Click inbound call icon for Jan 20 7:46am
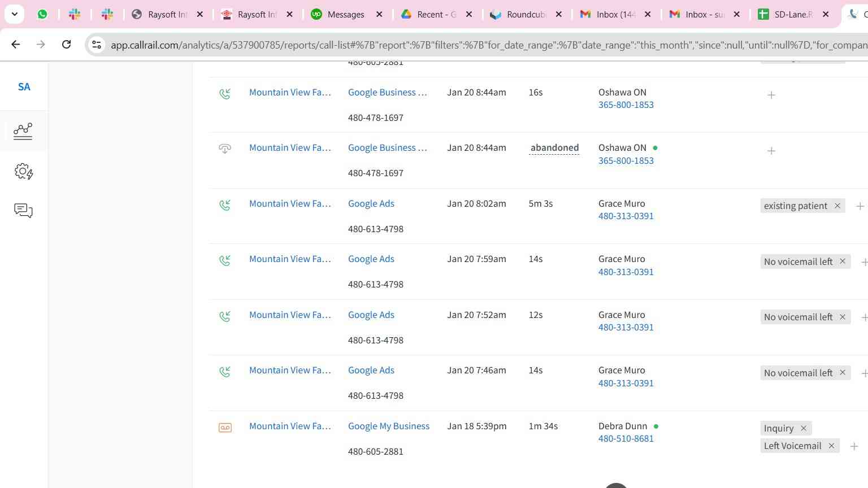Viewport: 868px width, 488px height. (225, 372)
